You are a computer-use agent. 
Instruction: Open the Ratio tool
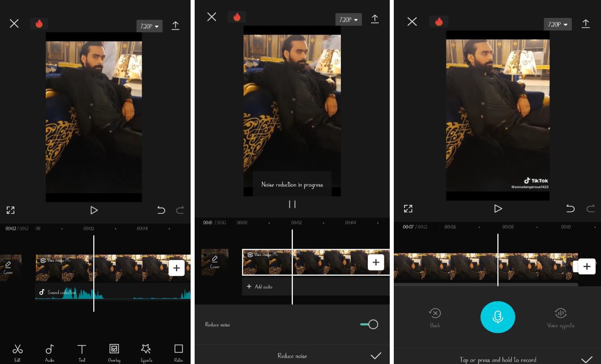click(179, 352)
